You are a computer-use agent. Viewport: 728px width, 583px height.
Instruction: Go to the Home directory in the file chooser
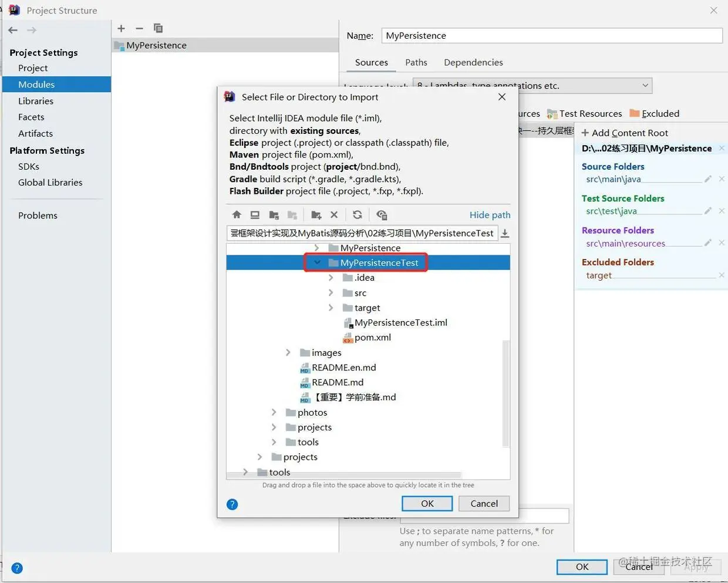[x=237, y=215]
